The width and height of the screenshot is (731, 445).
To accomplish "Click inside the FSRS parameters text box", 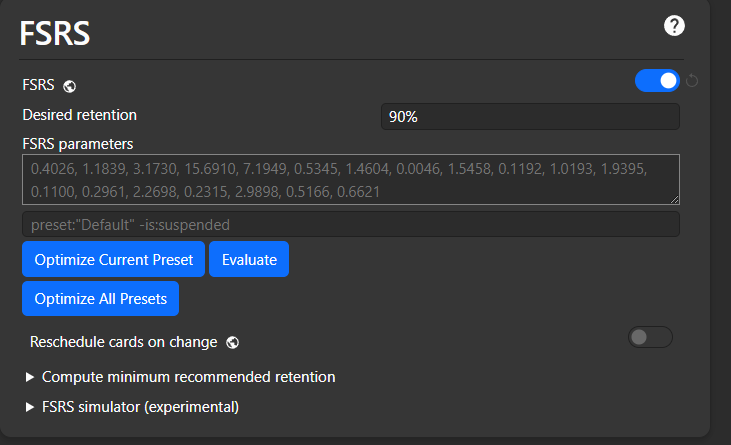I will coord(351,179).
